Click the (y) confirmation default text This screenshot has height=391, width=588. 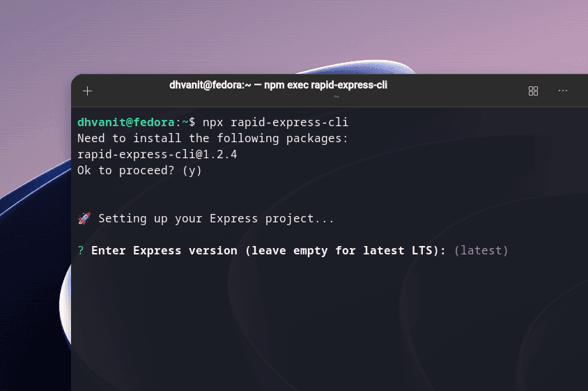pos(192,171)
